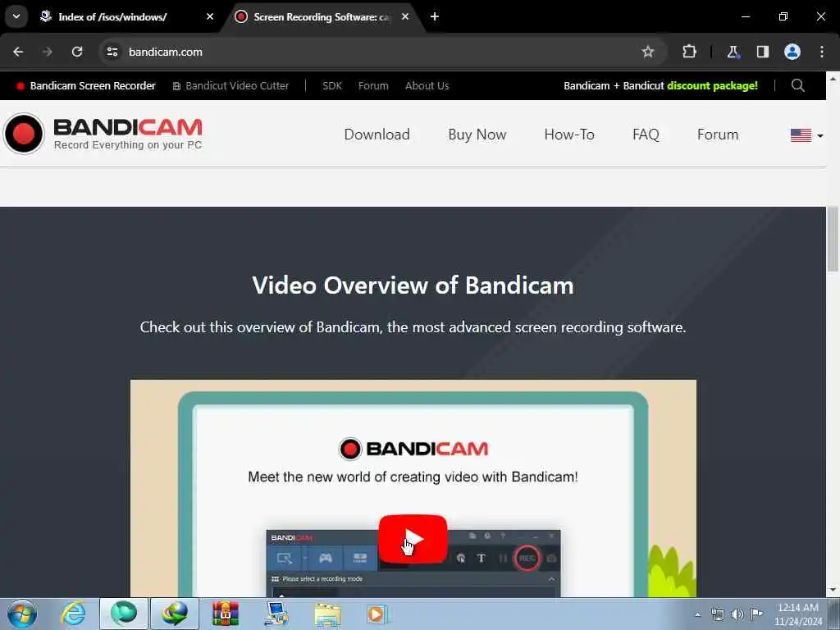Open the file explorer folder taskbar icon
The height and width of the screenshot is (630, 840).
click(x=327, y=614)
